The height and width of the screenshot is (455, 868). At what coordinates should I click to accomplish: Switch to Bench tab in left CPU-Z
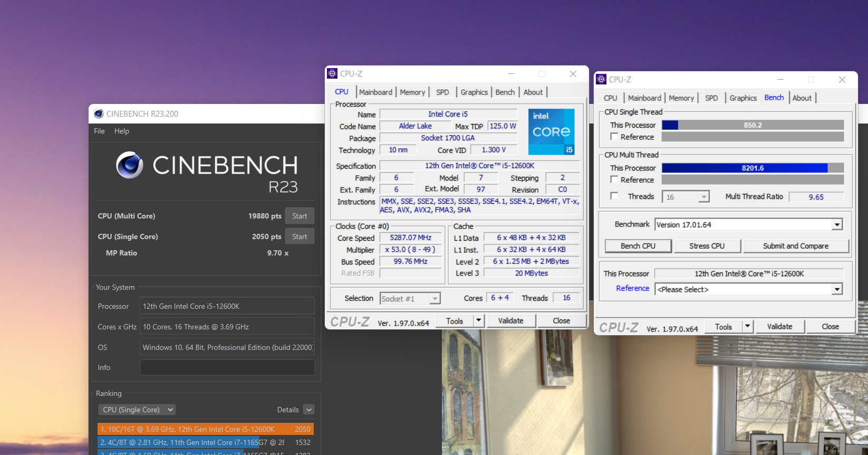tap(505, 92)
